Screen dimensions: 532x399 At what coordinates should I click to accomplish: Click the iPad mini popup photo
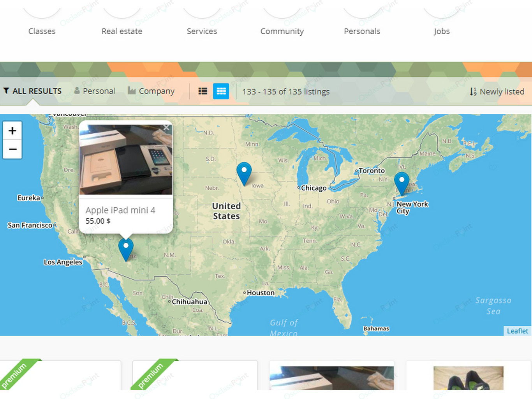coord(126,159)
